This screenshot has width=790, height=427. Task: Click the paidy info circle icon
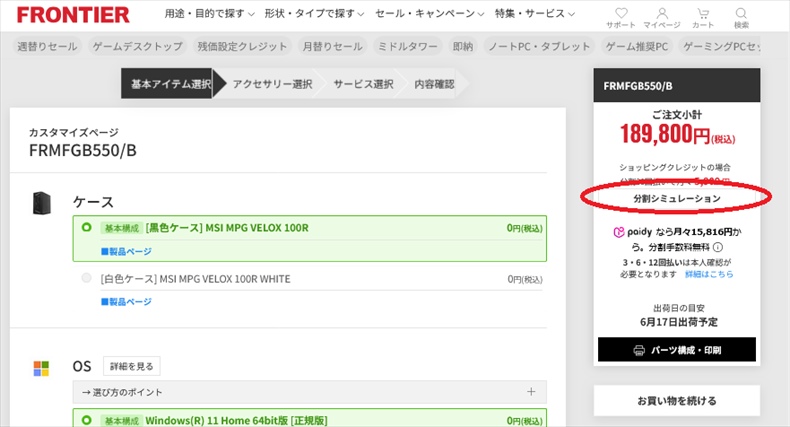coord(718,247)
